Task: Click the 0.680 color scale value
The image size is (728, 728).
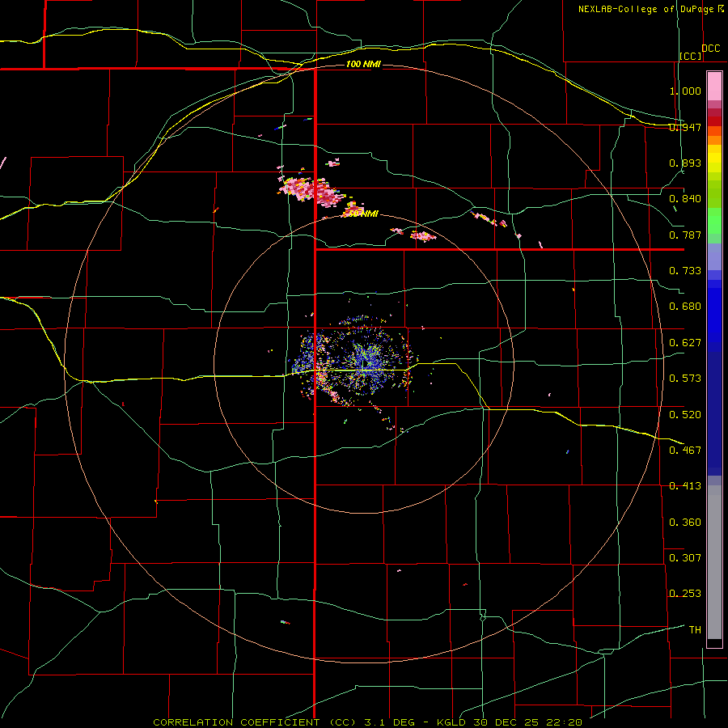Action: click(x=685, y=307)
